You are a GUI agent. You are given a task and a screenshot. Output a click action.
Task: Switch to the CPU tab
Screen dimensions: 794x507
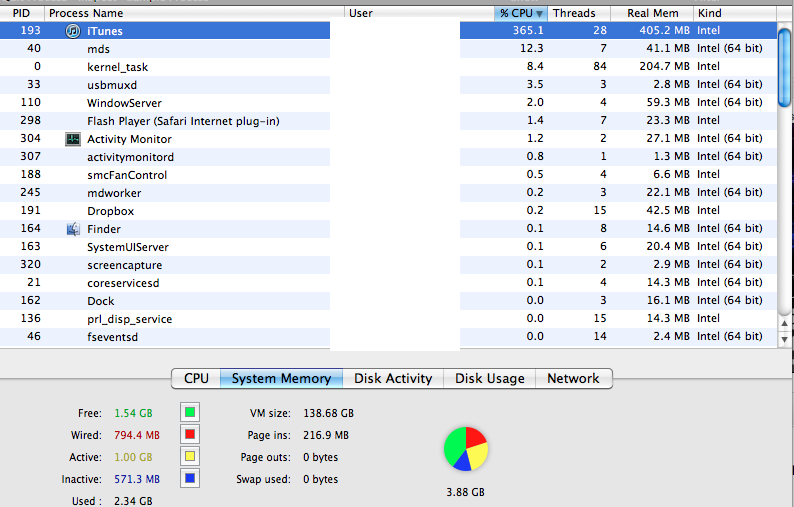pos(196,378)
